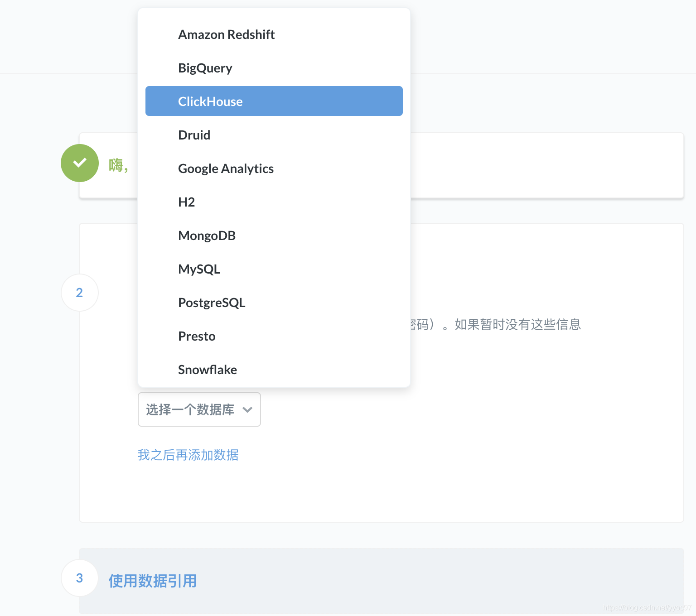Pick Druid as the database type
This screenshot has width=696, height=616.
pyautogui.click(x=274, y=135)
